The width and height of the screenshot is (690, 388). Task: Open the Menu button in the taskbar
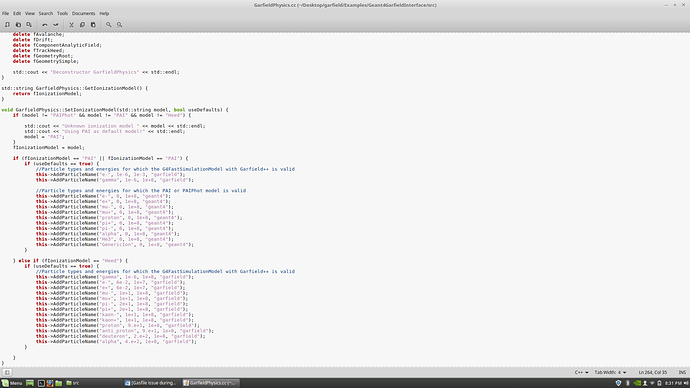pyautogui.click(x=12, y=383)
